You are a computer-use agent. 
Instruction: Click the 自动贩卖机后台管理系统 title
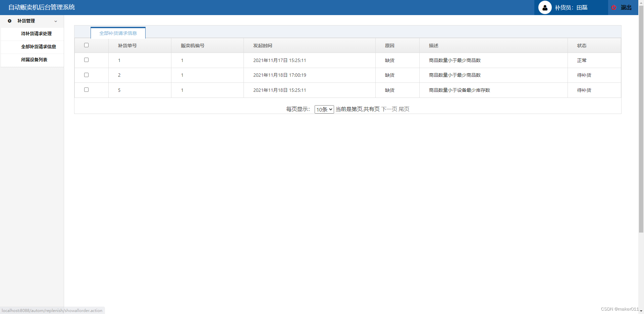pos(42,7)
